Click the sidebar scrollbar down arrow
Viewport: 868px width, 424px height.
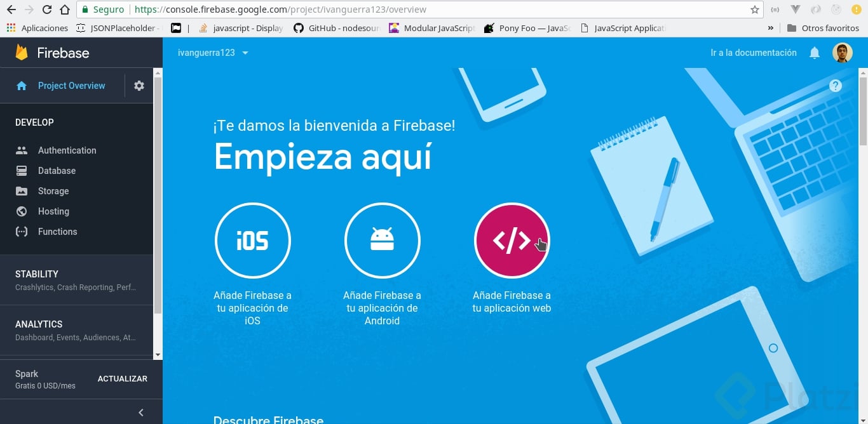[x=158, y=355]
